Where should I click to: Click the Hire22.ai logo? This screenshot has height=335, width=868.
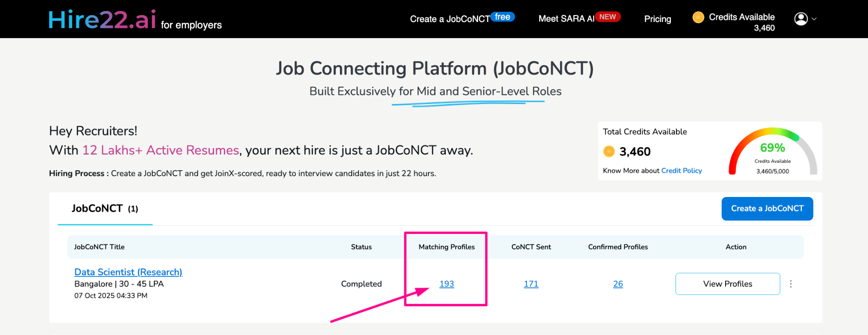[x=102, y=20]
